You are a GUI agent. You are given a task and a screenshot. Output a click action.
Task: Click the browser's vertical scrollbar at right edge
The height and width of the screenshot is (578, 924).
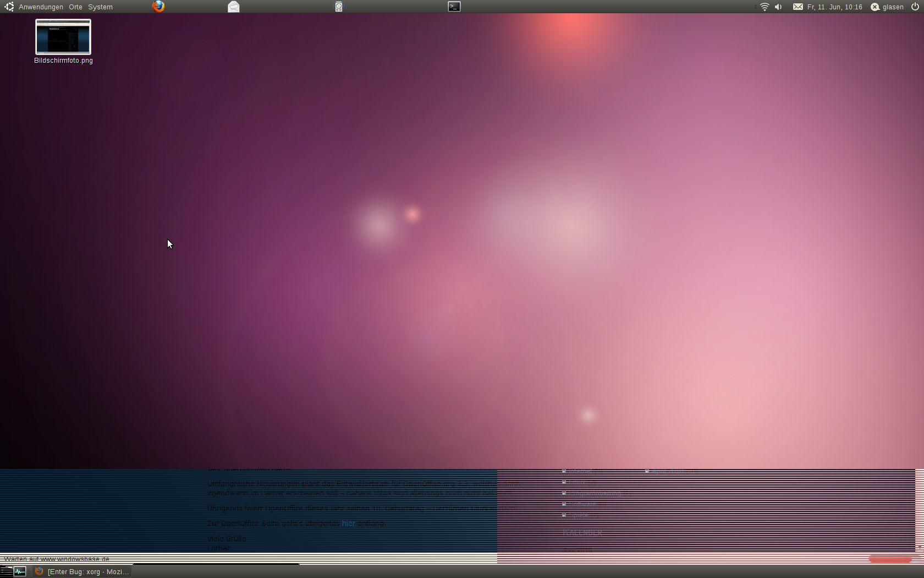(919, 506)
